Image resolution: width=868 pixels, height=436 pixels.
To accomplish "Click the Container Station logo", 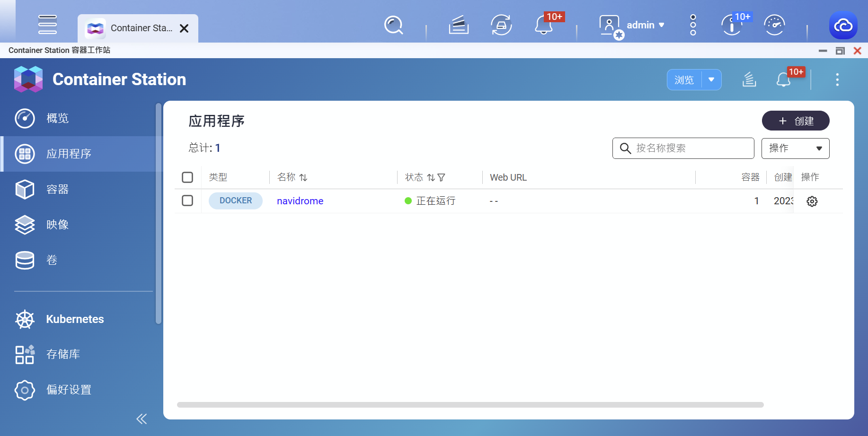I will 28,79.
